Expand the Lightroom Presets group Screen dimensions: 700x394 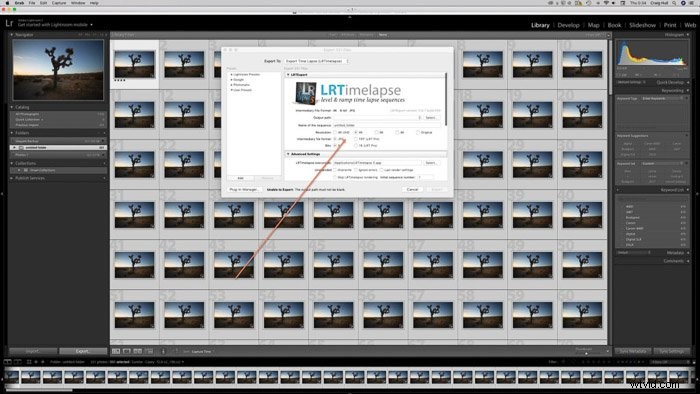(x=231, y=75)
